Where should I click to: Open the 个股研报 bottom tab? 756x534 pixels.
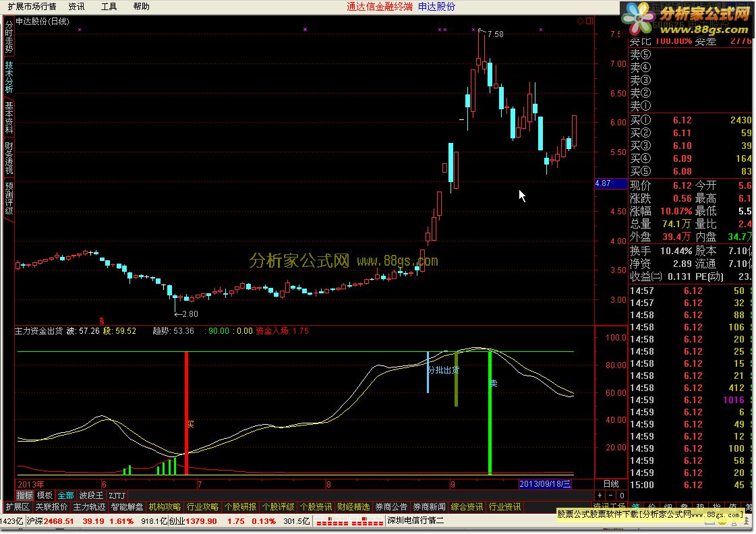[x=241, y=507]
